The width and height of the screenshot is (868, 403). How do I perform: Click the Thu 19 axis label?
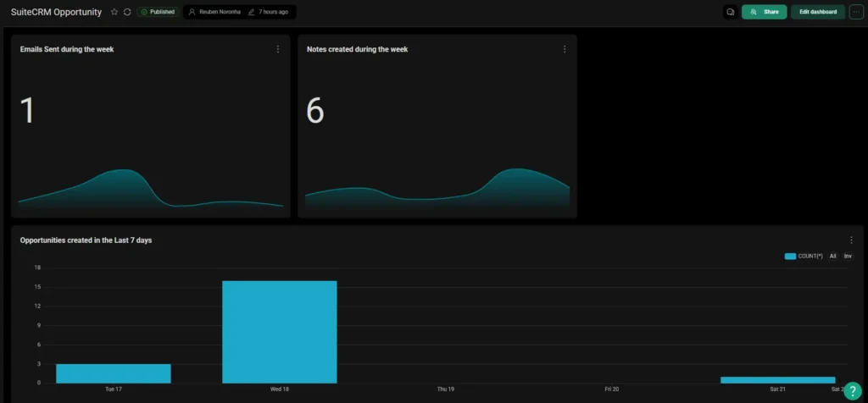446,389
